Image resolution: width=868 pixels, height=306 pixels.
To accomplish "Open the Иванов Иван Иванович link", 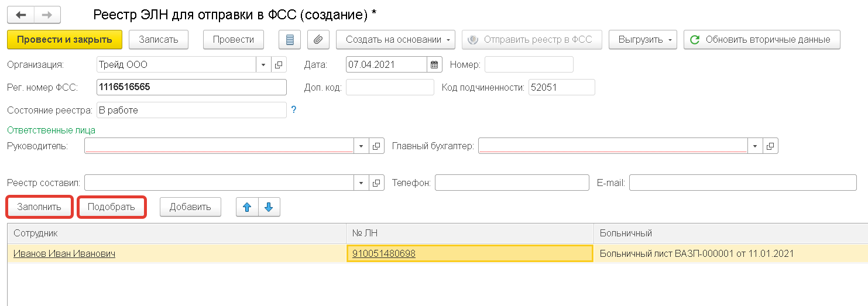I will click(x=64, y=253).
